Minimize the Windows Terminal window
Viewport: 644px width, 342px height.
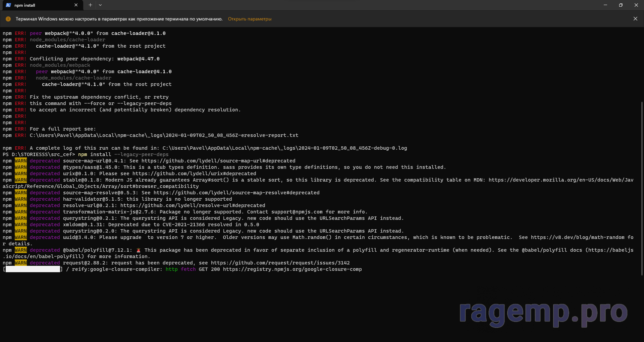coord(605,5)
